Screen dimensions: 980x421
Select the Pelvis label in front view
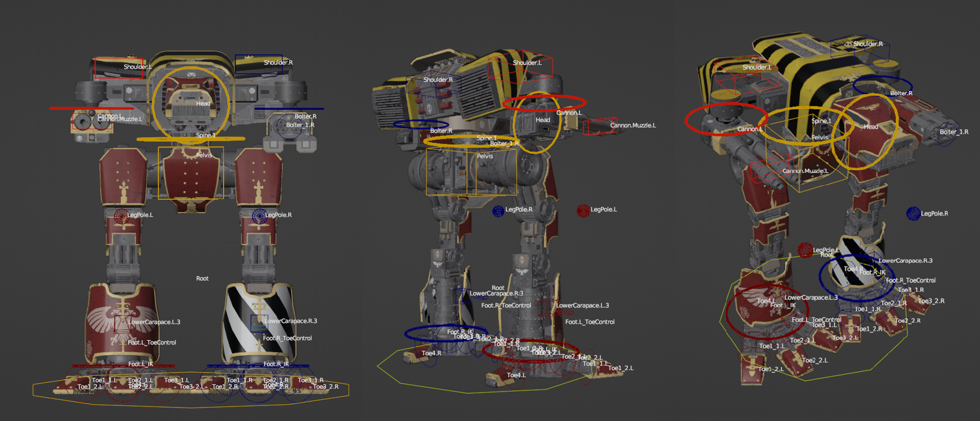click(x=204, y=155)
